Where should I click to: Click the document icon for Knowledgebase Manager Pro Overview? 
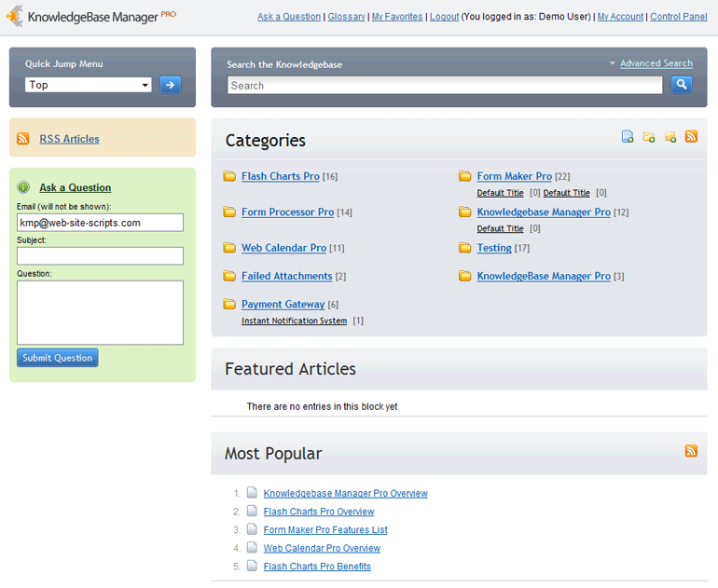point(252,492)
